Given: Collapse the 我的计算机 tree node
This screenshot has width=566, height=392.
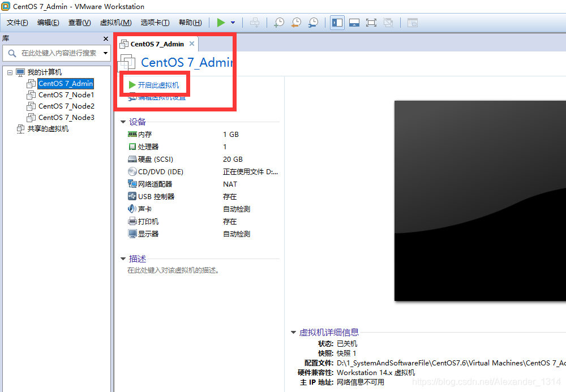Looking at the screenshot, I should click(10, 72).
